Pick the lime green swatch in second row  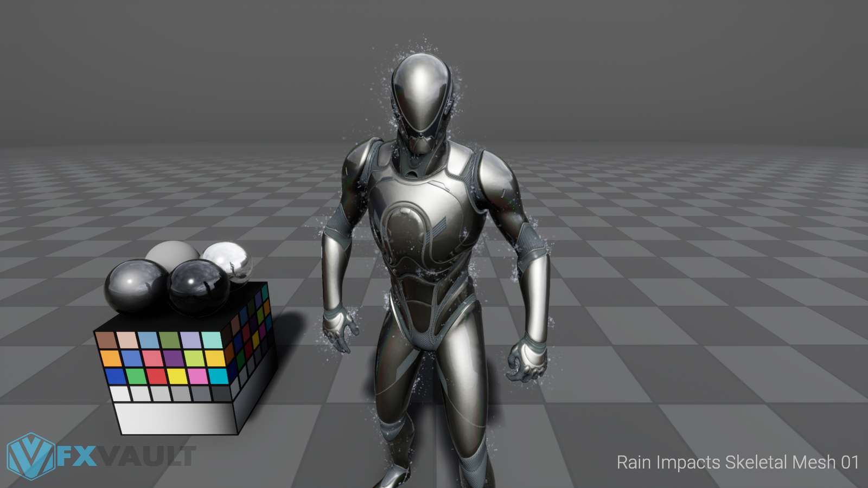(x=194, y=358)
